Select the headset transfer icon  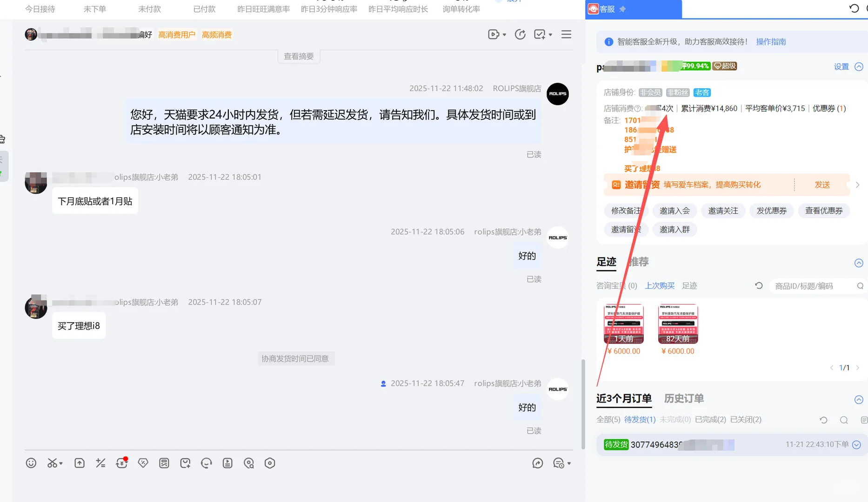coord(206,463)
